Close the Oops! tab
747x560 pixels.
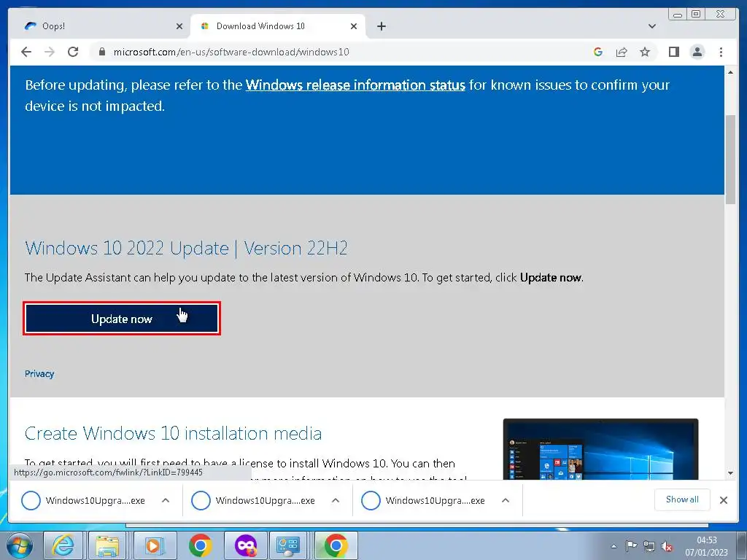[x=179, y=26]
